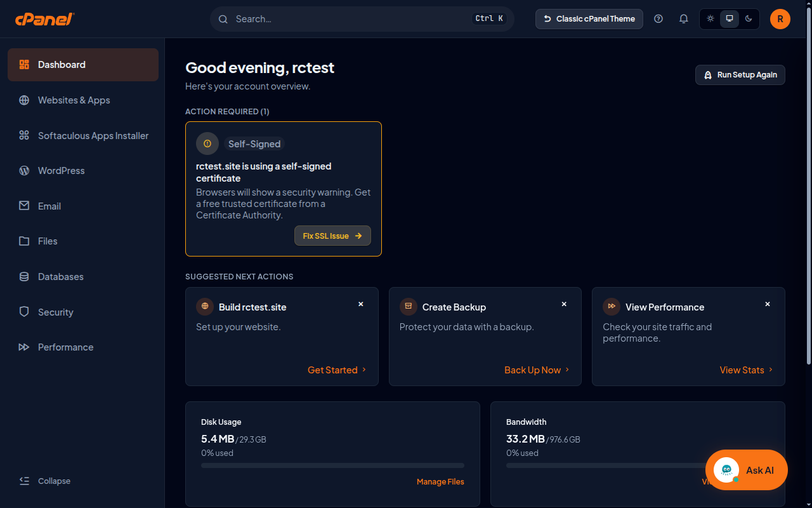812x508 pixels.
Task: Dismiss the Create Backup card
Action: pyautogui.click(x=564, y=304)
